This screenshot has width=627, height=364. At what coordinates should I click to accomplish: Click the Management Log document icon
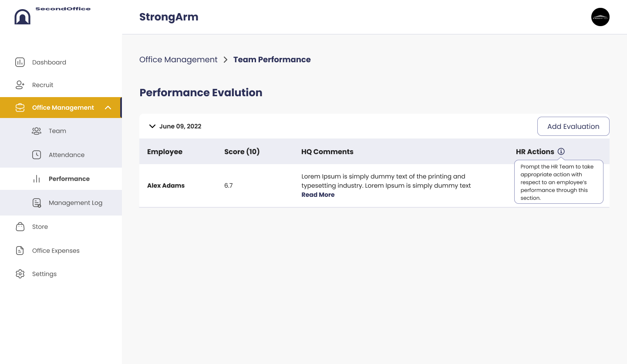point(37,203)
